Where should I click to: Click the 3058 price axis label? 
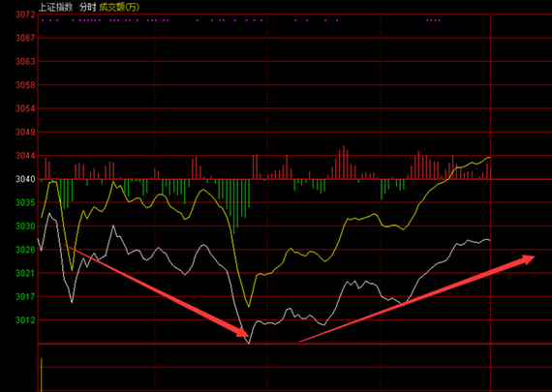click(x=25, y=85)
